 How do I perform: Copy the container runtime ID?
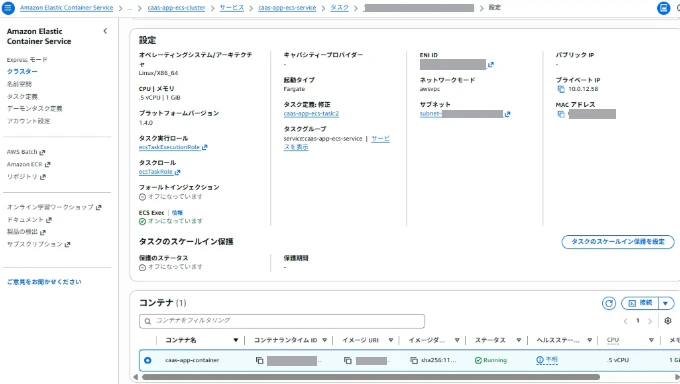(x=259, y=361)
